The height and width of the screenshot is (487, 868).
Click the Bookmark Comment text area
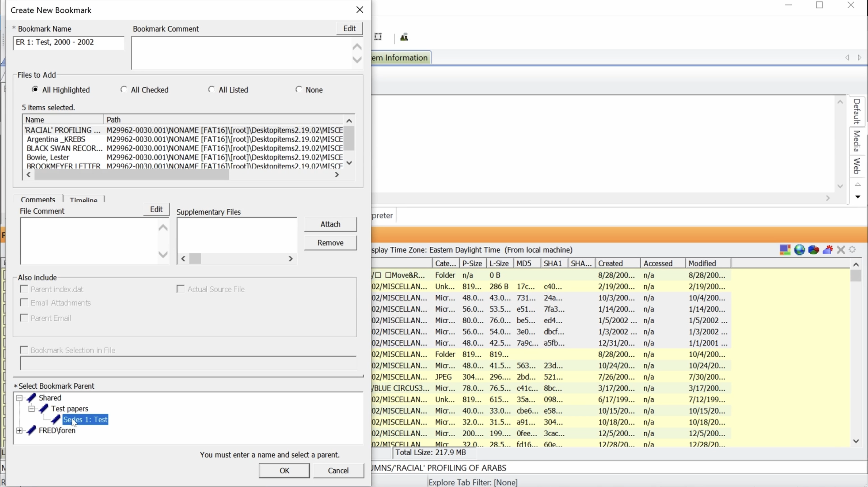coord(241,53)
